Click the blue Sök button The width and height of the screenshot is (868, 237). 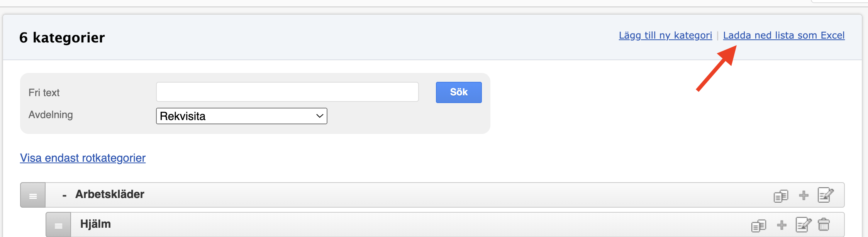pyautogui.click(x=459, y=92)
